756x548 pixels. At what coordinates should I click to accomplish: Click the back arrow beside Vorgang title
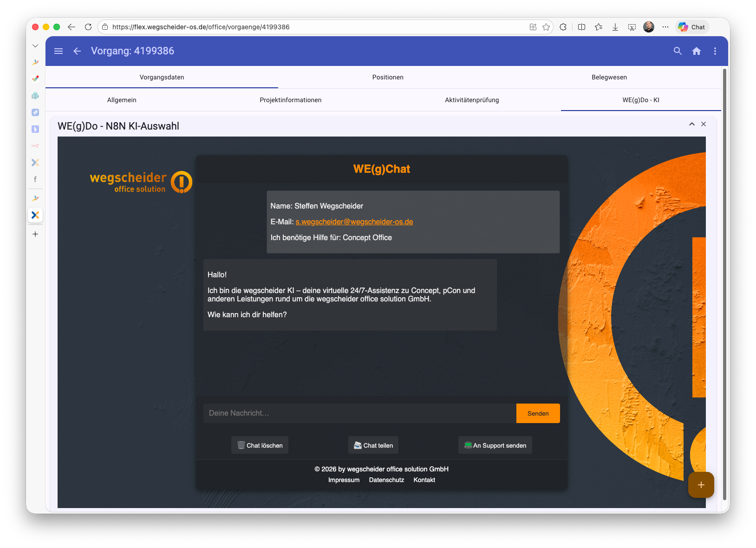click(77, 51)
